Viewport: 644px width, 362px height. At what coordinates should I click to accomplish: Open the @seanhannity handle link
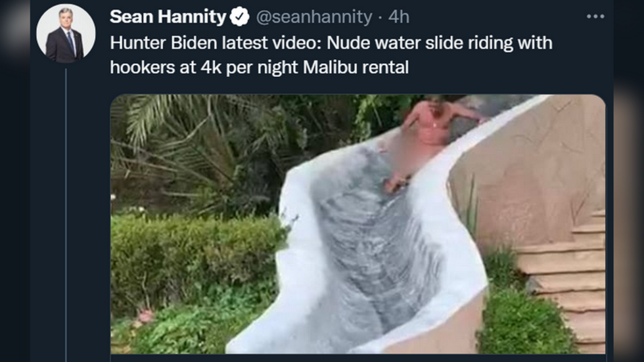(314, 17)
